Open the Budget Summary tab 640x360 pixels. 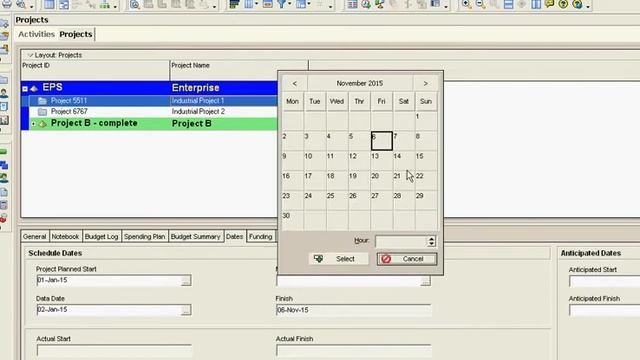[196, 236]
